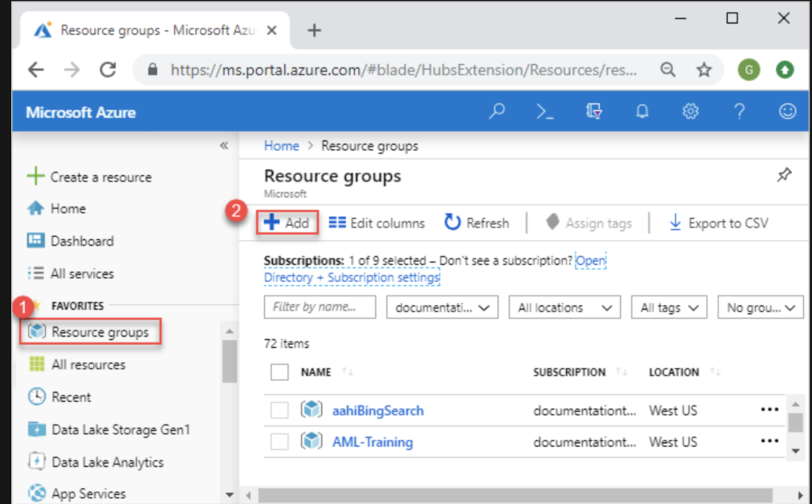Open the All locations dropdown
The width and height of the screenshot is (812, 504).
point(564,307)
